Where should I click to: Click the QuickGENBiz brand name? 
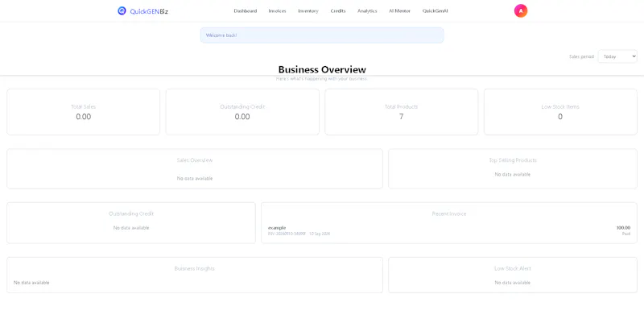149,11
